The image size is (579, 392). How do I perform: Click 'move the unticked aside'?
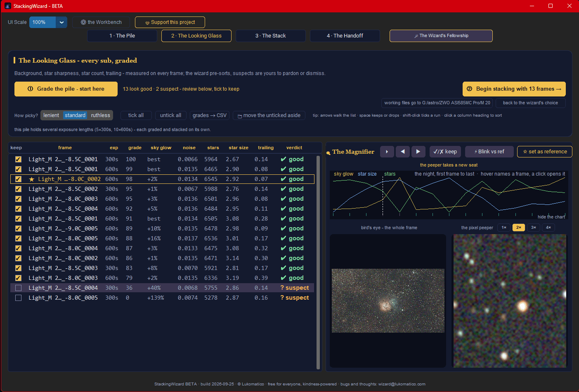click(x=269, y=115)
